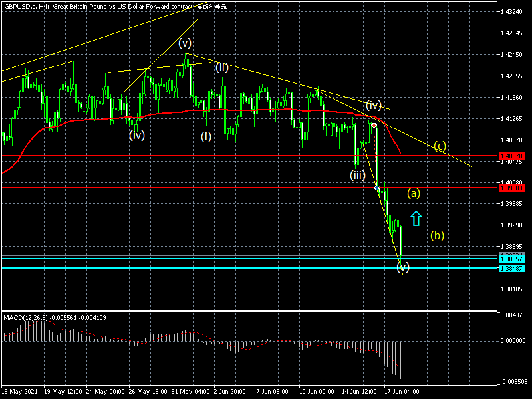The height and width of the screenshot is (399, 532).
Task: Select the blue trade exit marker
Action: click(378, 189)
